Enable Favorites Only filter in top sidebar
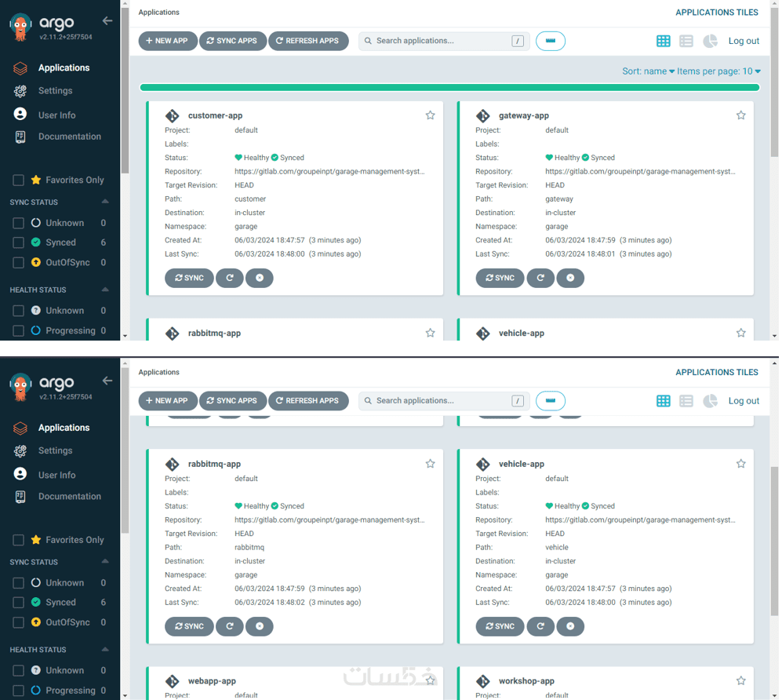Screen dimensions: 782x700 pyautogui.click(x=19, y=180)
